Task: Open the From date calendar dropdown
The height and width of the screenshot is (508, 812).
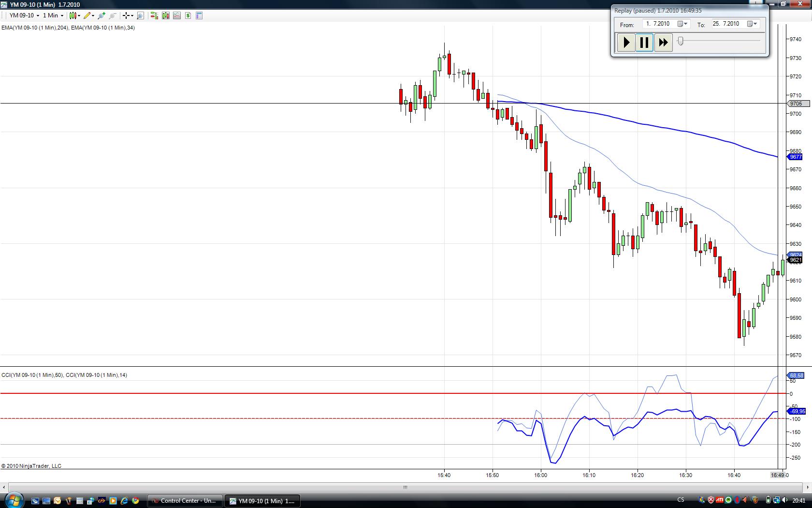Action: pyautogui.click(x=682, y=24)
